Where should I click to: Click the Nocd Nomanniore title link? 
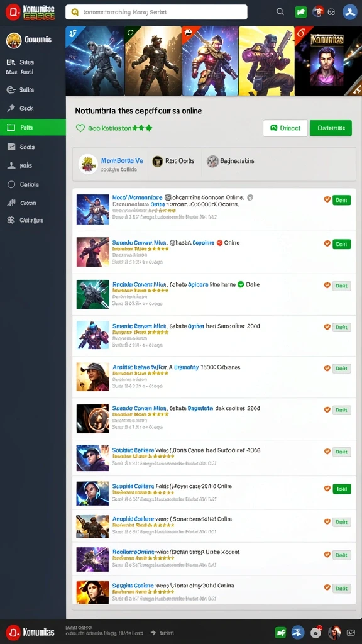point(137,197)
